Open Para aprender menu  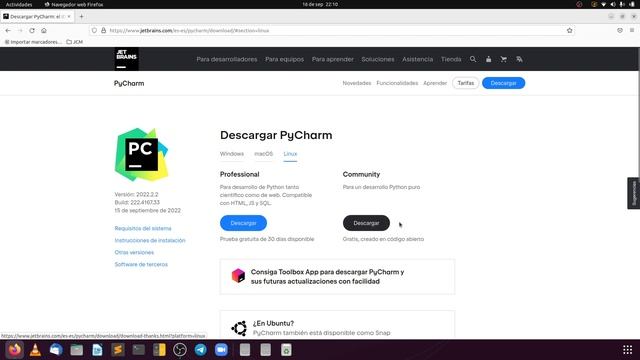(333, 59)
